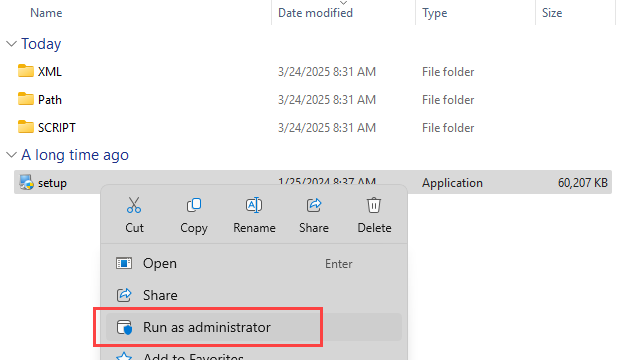Click the Cut scissors icon
622x360 pixels.
(x=134, y=205)
